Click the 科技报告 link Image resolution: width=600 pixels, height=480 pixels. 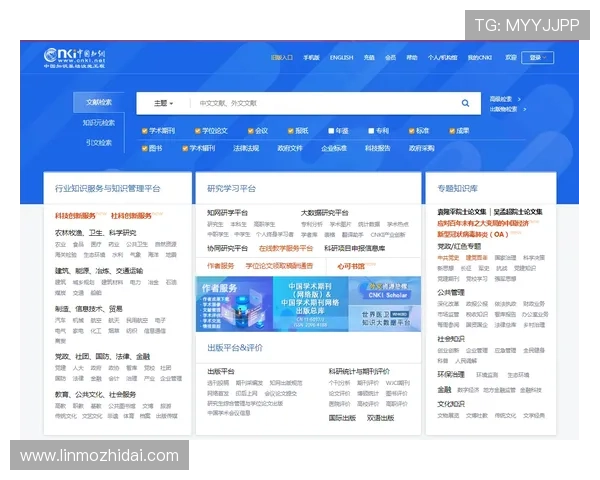tap(377, 149)
